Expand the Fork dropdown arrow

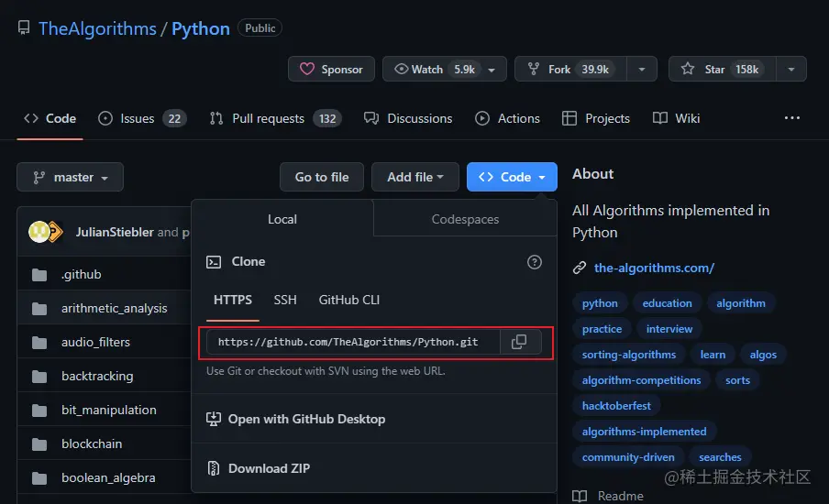[642, 70]
